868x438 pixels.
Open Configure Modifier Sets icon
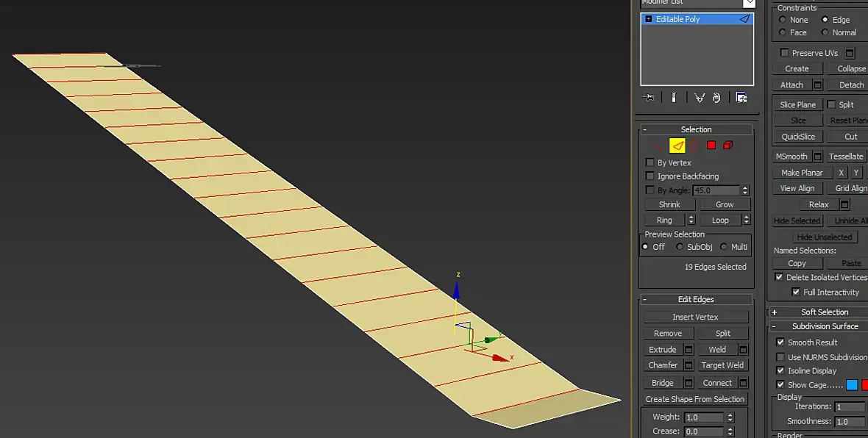741,97
